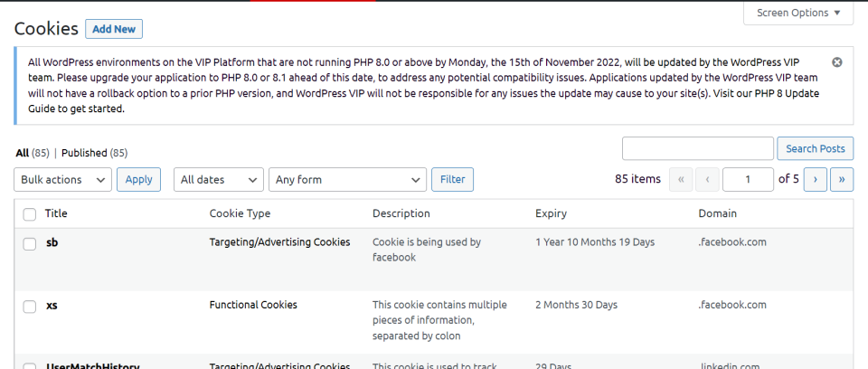The image size is (868, 369).
Task: Show All cookies view
Action: pyautogui.click(x=22, y=153)
